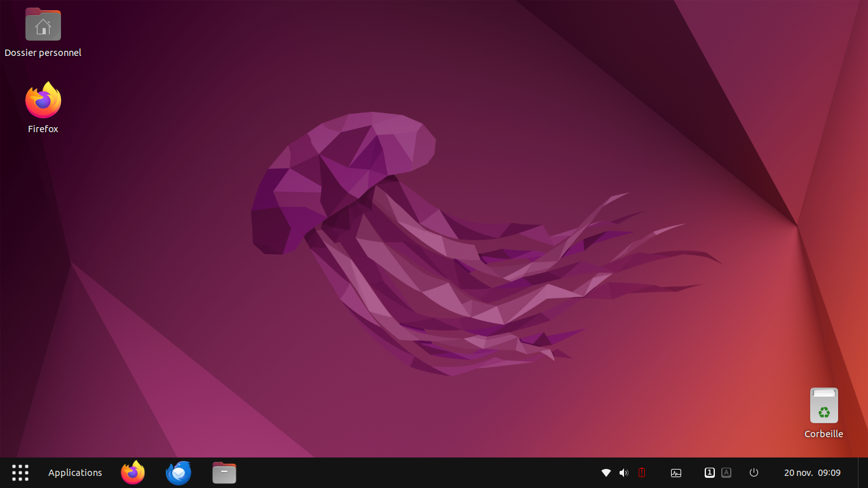Switch to workspace 1 indicator
Viewport: 868px width, 488px height.
coord(710,473)
